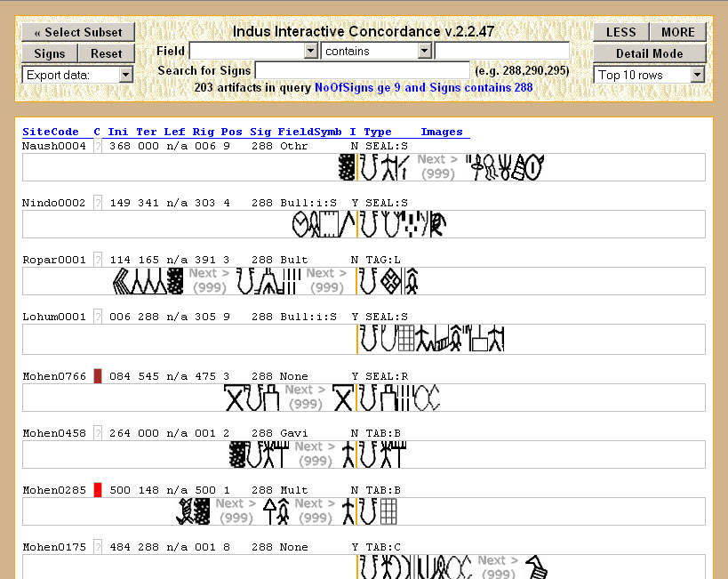The image size is (728, 579).
Task: Click the dark red swatch for Mohen0766
Action: 98,376
